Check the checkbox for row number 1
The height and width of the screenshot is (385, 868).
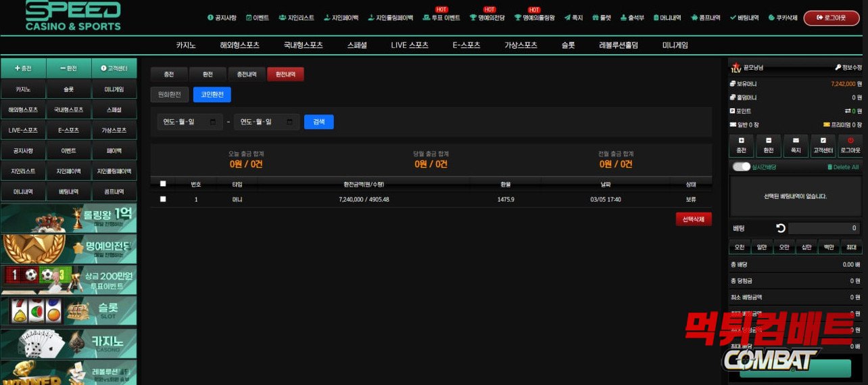162,199
